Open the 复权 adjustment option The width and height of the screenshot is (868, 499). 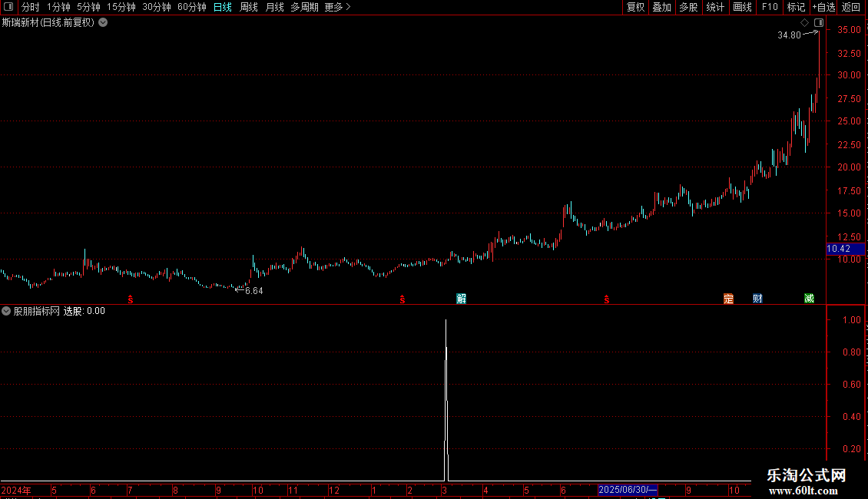point(635,7)
